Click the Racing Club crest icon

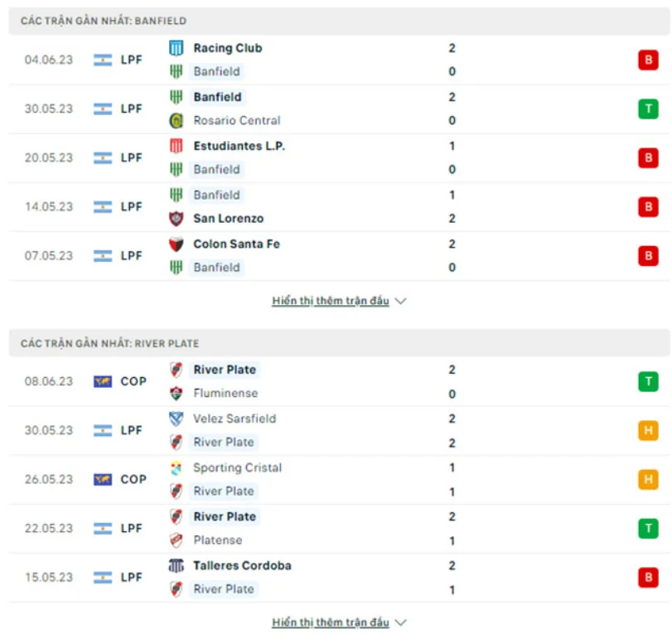click(176, 48)
